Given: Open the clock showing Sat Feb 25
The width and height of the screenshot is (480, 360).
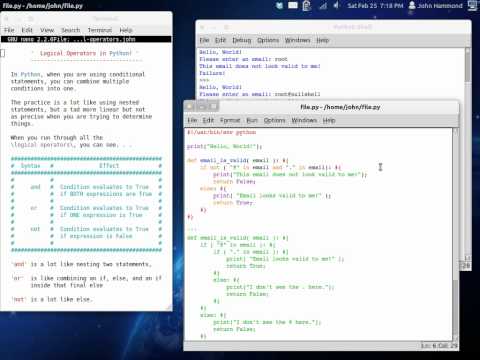Looking at the screenshot, I should pos(375,6).
